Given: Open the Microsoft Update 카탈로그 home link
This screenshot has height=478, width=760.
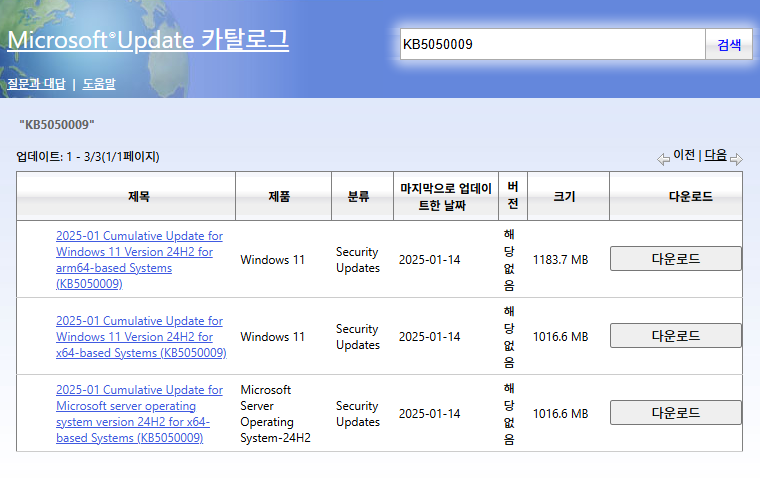Looking at the screenshot, I should (148, 40).
